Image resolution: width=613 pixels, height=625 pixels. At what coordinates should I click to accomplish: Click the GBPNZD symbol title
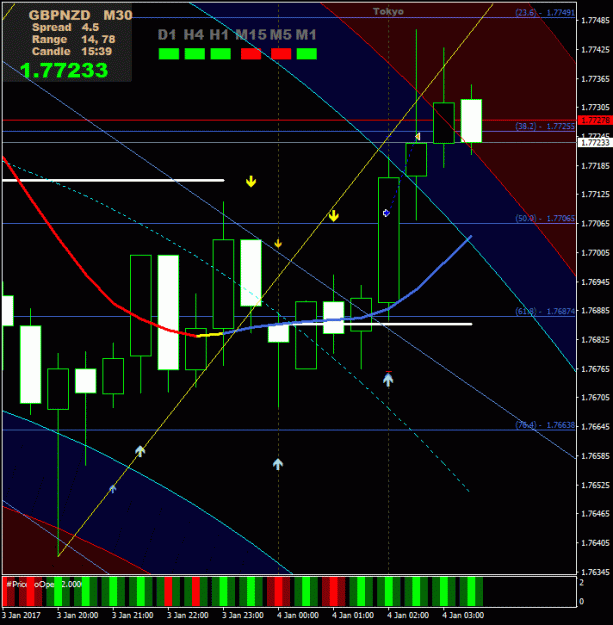tap(60, 15)
